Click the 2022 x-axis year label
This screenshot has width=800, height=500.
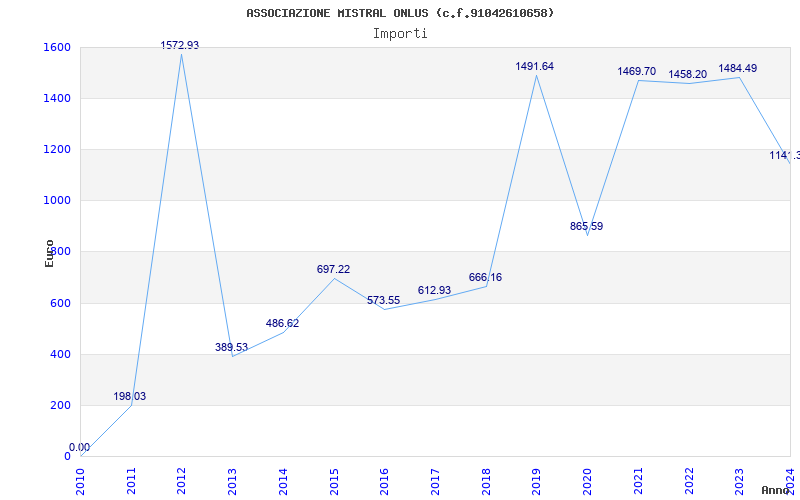click(x=688, y=482)
